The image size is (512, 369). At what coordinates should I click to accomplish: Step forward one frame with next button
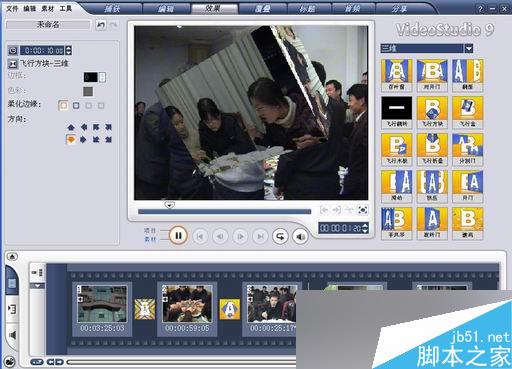point(240,237)
